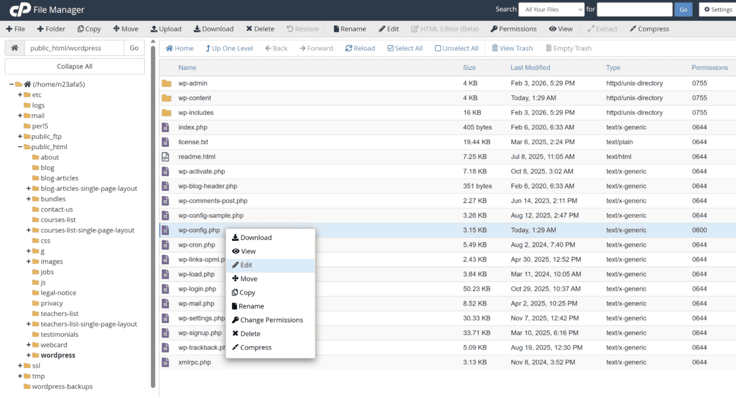Open Permissions from the toolbar
The width and height of the screenshot is (736, 398).
[x=514, y=29]
